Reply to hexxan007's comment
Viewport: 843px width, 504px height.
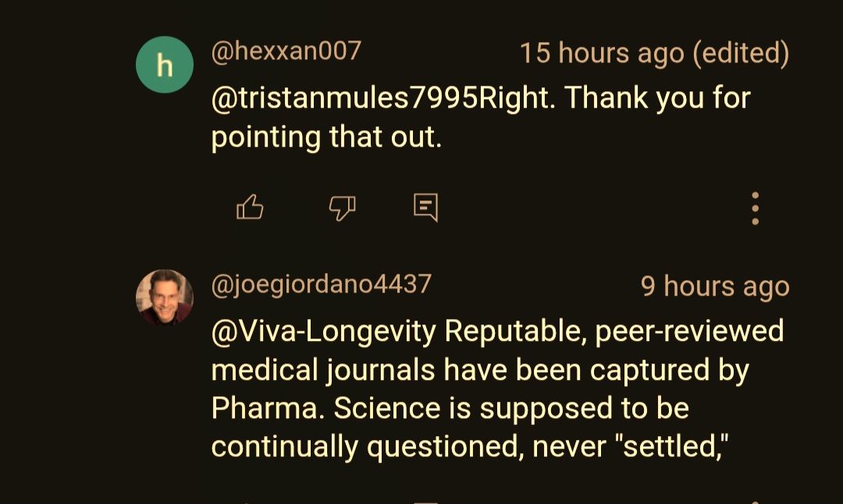coord(425,208)
